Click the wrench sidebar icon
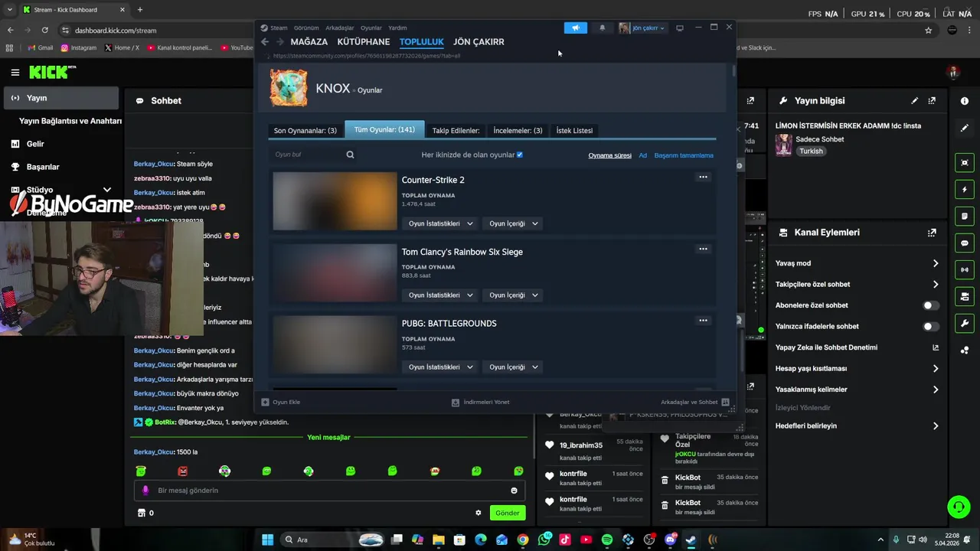 (965, 323)
